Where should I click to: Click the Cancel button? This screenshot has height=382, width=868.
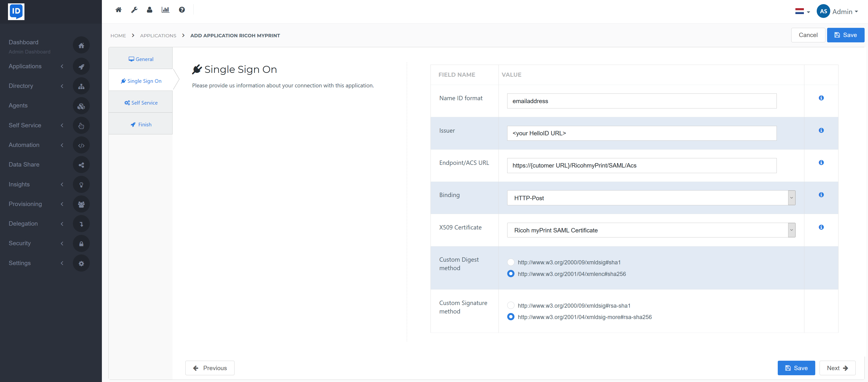click(x=808, y=35)
